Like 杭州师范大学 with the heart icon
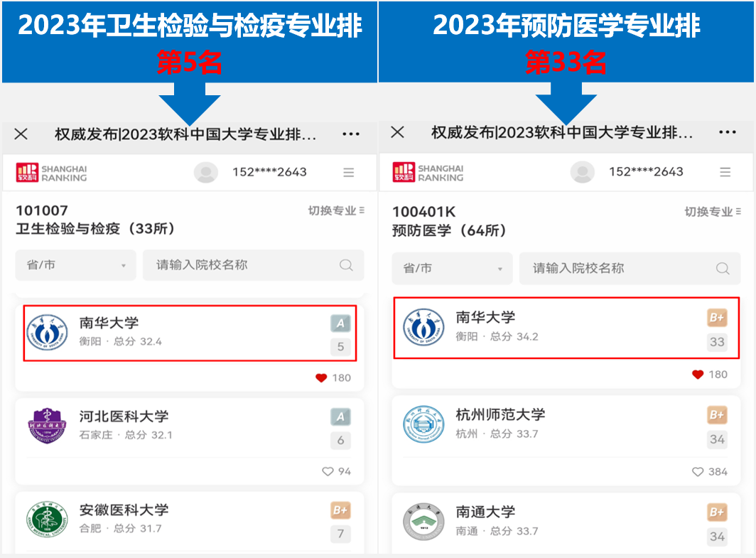 coord(697,472)
